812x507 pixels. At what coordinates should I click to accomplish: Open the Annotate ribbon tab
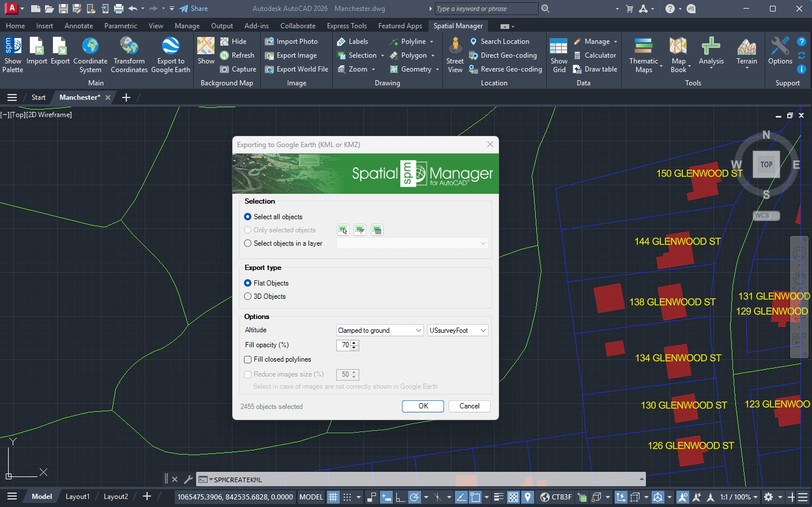[78, 26]
